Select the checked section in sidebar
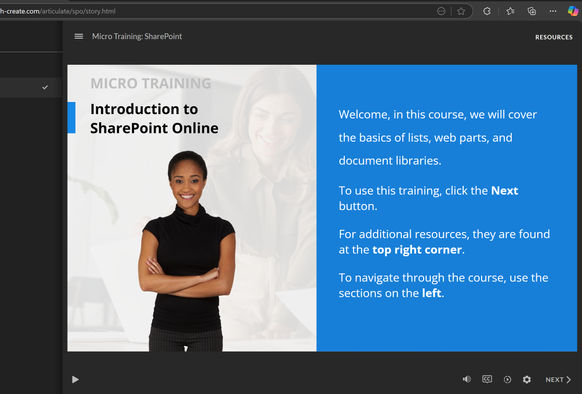This screenshot has height=394, width=582. [x=30, y=87]
